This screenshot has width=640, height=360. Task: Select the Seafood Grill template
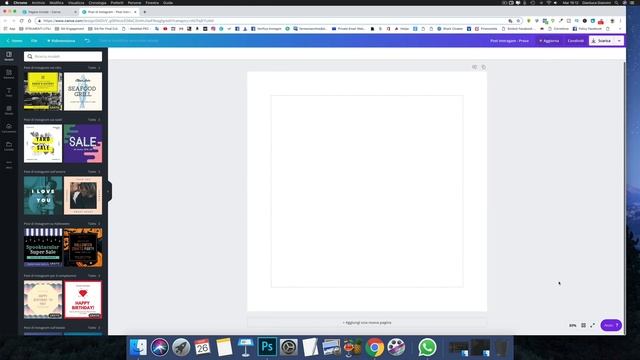click(83, 91)
